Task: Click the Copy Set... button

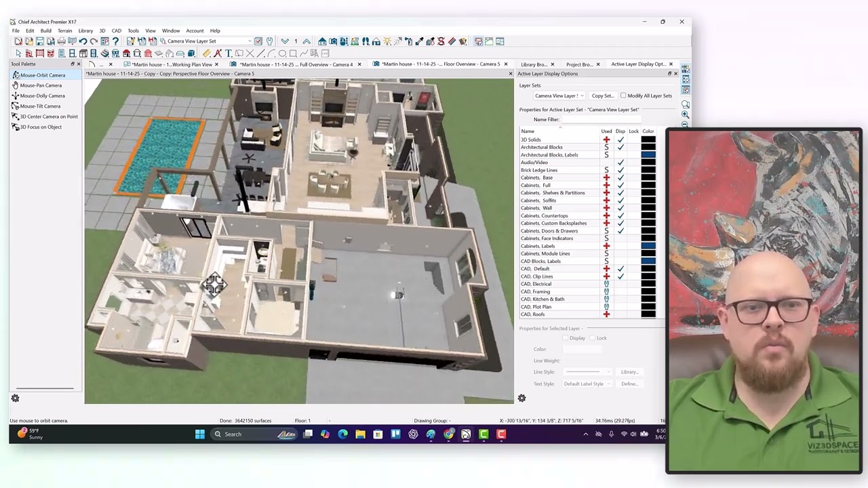Action: pyautogui.click(x=602, y=96)
